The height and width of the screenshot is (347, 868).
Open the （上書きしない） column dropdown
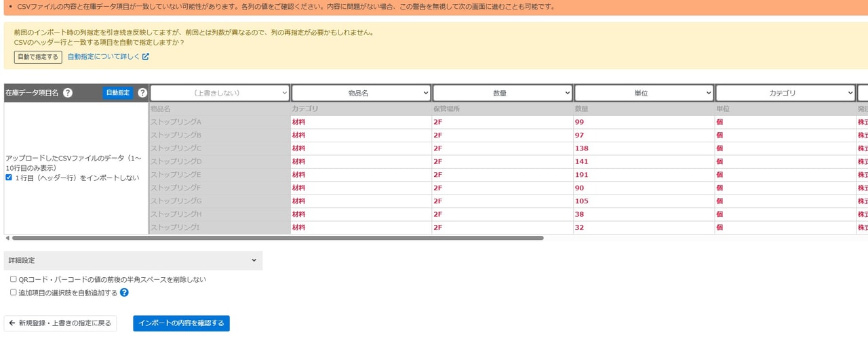(x=220, y=93)
